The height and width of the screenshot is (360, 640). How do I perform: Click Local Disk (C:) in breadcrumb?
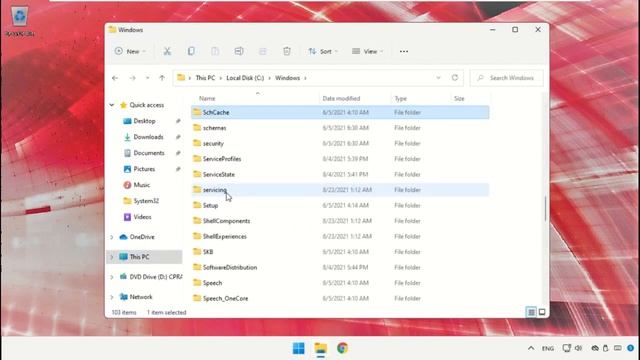click(245, 78)
